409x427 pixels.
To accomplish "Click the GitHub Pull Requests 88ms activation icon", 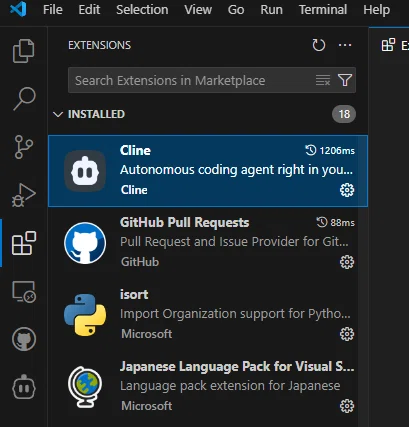I will point(322,222).
